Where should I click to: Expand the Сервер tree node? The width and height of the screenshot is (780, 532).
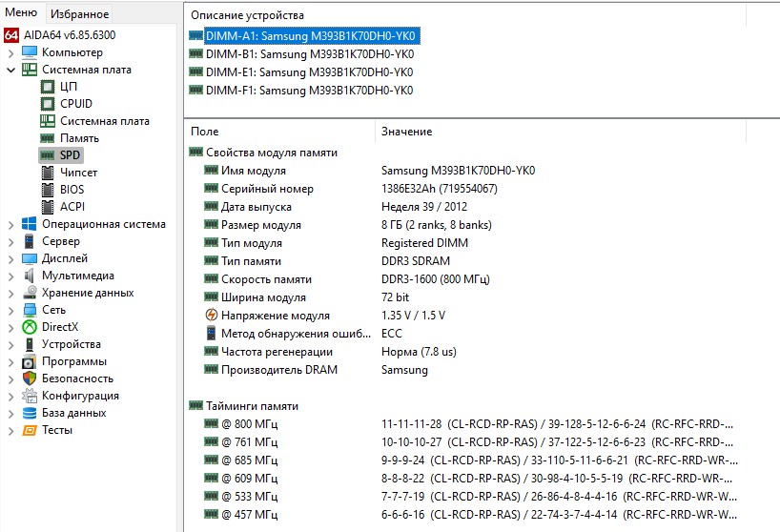click(x=10, y=242)
